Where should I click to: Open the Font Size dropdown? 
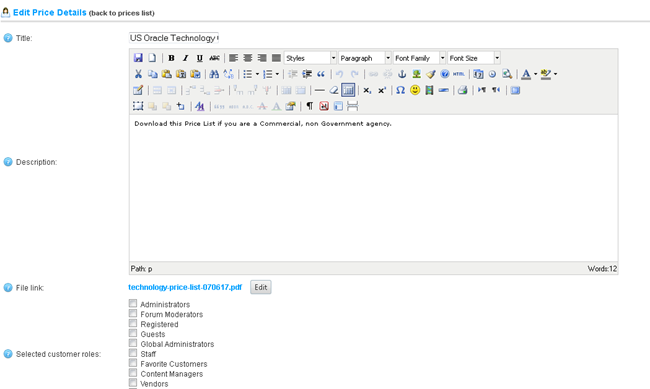[x=474, y=58]
